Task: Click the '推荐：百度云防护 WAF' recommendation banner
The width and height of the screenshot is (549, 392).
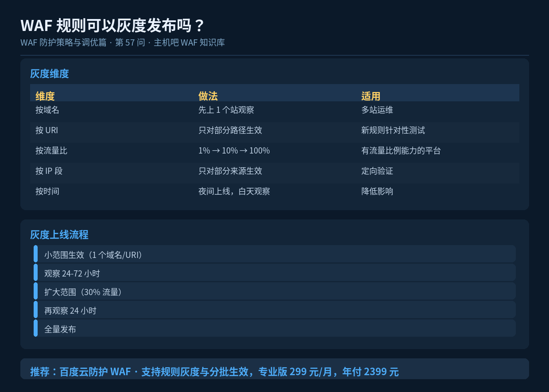Action: click(x=274, y=369)
